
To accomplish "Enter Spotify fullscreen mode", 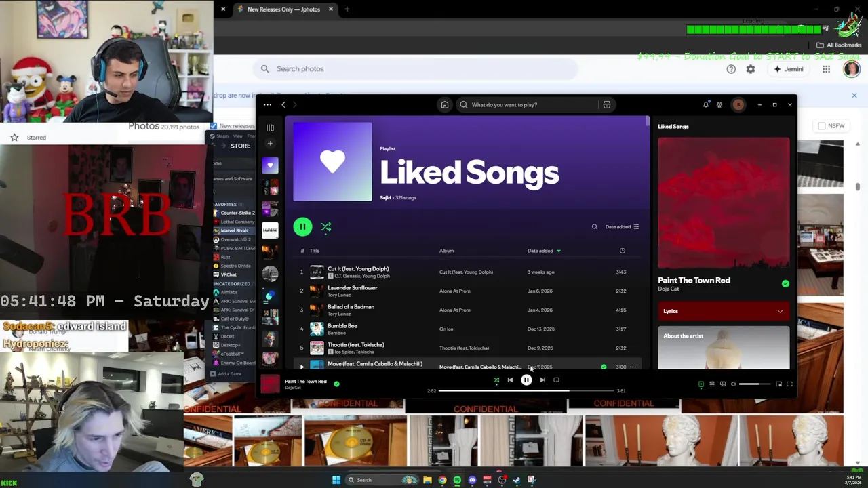I will [789, 384].
